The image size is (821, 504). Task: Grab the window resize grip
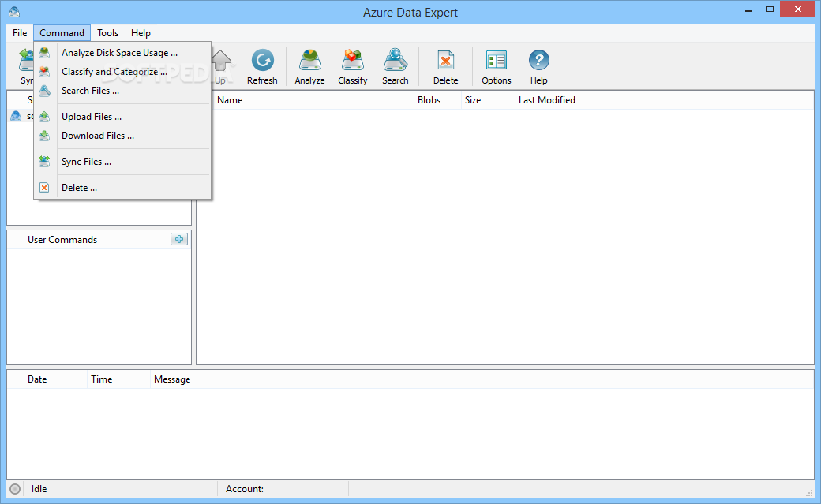(x=809, y=491)
